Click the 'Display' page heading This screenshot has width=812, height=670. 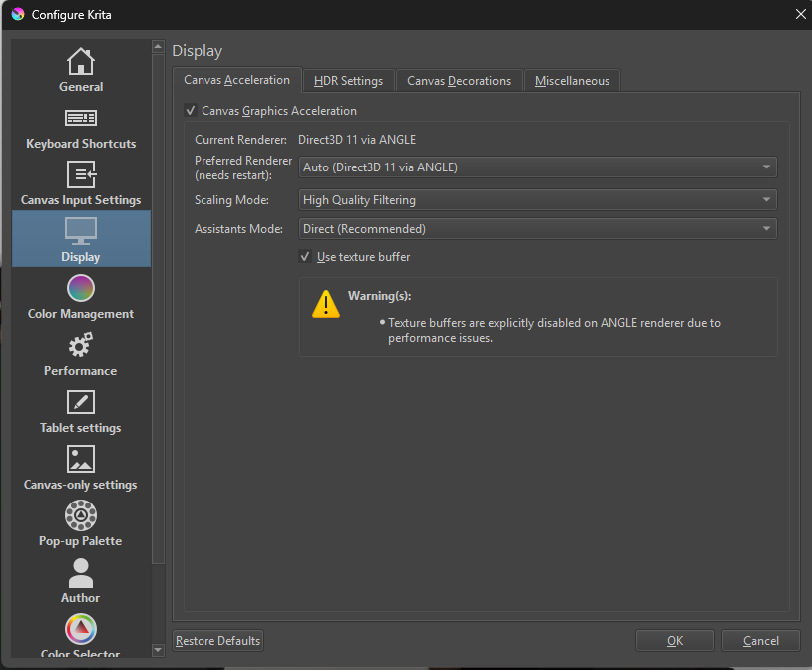pyautogui.click(x=198, y=51)
